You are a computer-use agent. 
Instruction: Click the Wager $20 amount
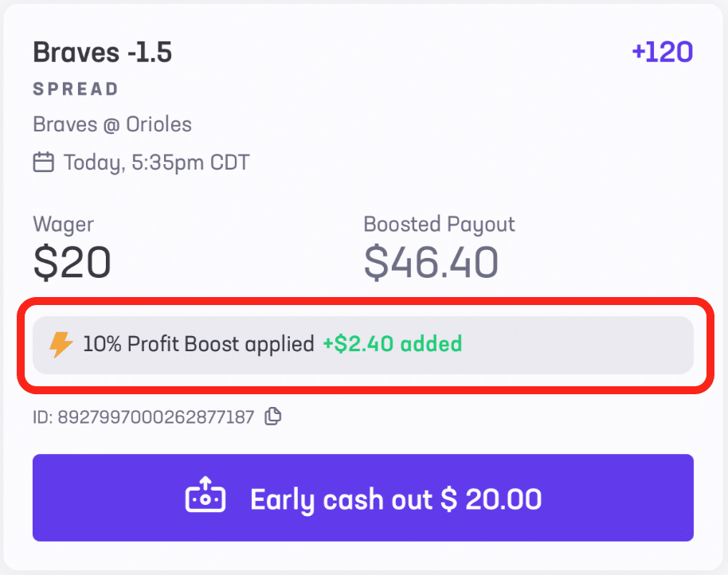[x=72, y=262]
